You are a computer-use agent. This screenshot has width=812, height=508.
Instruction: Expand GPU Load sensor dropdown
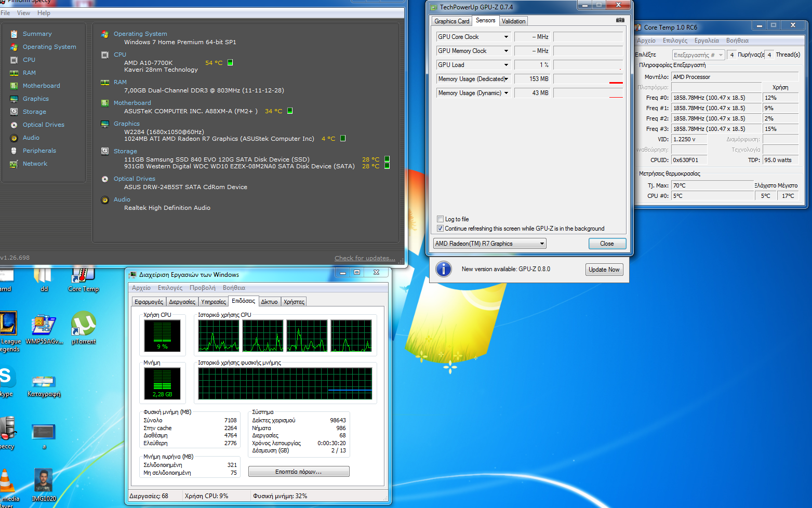tap(506, 65)
